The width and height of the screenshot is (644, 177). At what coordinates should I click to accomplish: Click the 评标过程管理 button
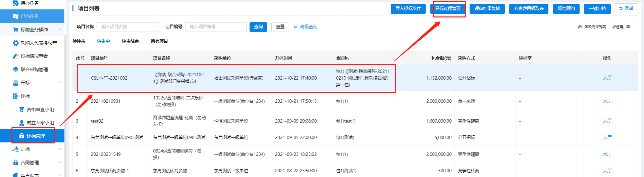click(x=448, y=9)
